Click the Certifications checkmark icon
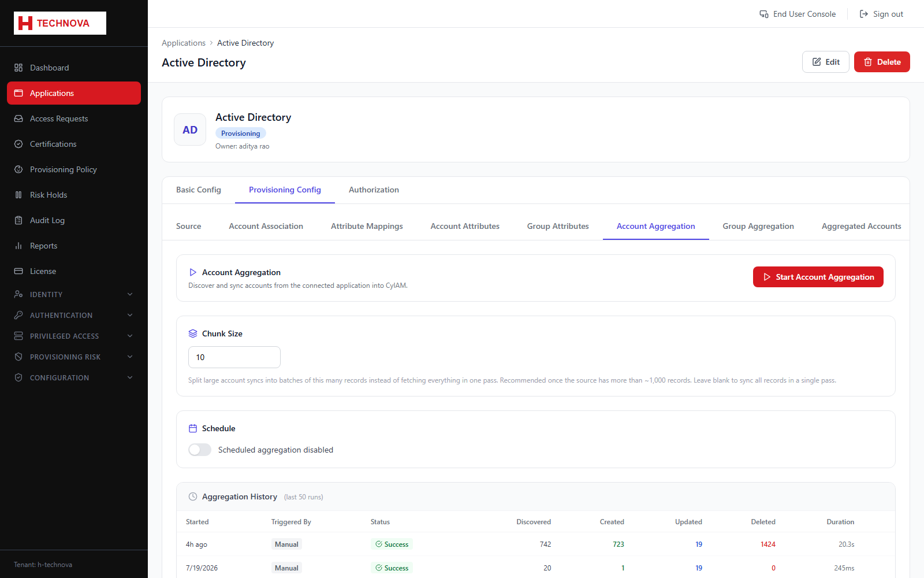 [18, 144]
